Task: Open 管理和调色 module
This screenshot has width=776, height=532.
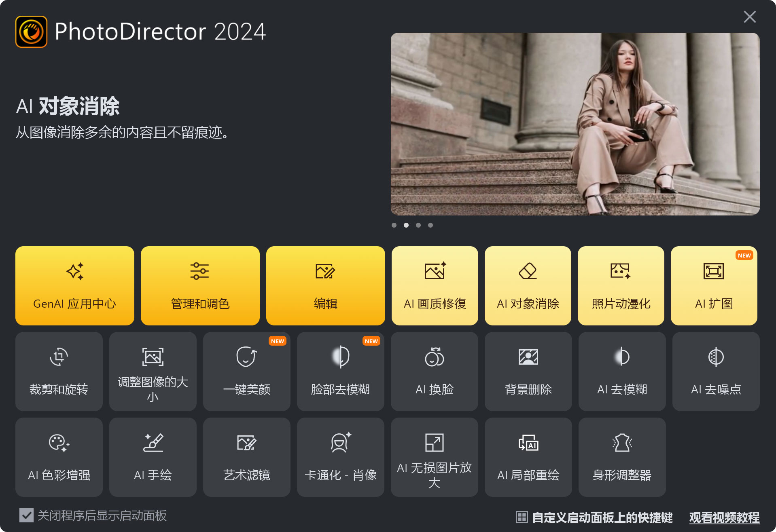Action: [x=200, y=286]
